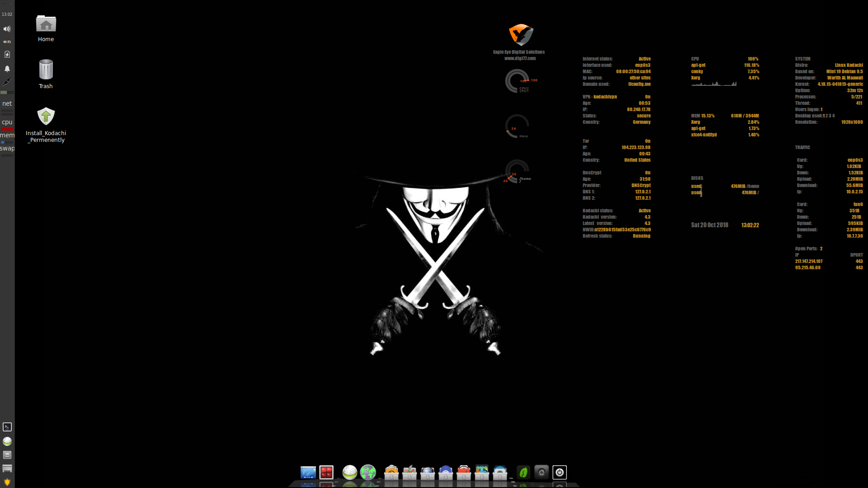The height and width of the screenshot is (488, 868).
Task: Launch the Install_Kodachi_Permenently shield icon
Action: click(46, 125)
